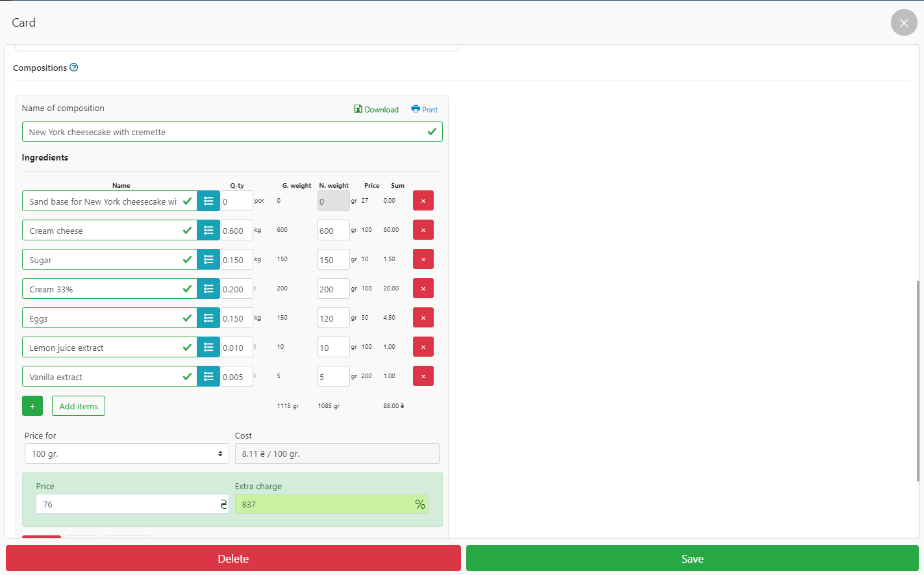
Task: Click the Add items button
Action: tap(79, 406)
